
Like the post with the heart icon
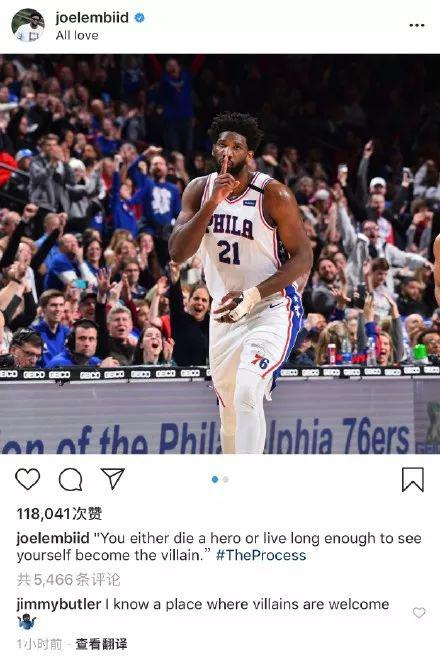click(28, 479)
